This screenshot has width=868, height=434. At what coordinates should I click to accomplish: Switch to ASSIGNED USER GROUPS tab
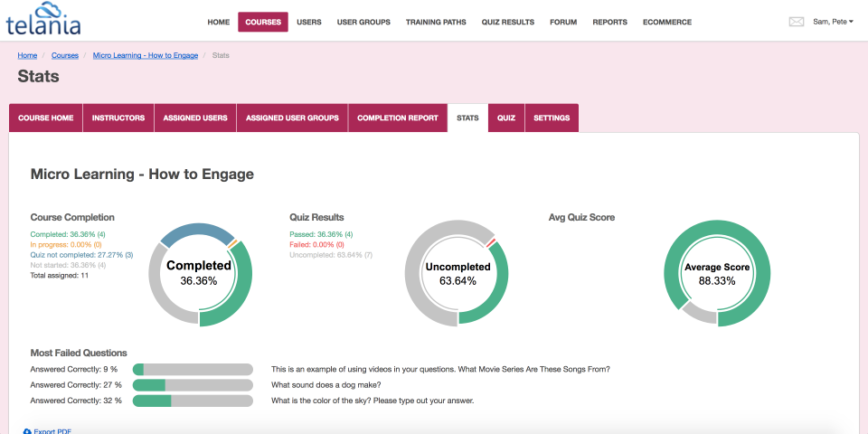coord(292,118)
